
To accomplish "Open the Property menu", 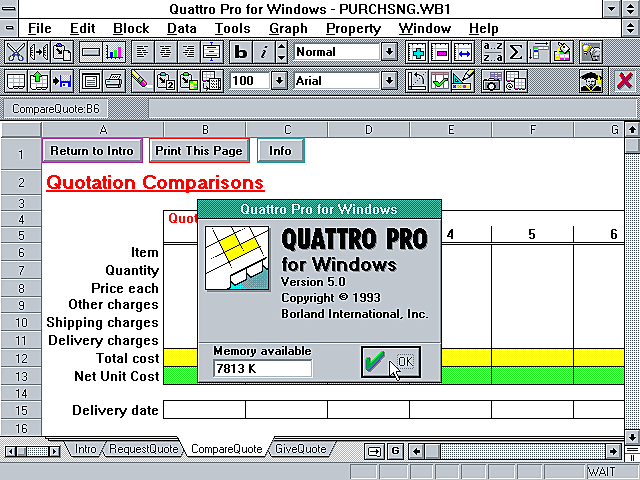I will coord(353,29).
